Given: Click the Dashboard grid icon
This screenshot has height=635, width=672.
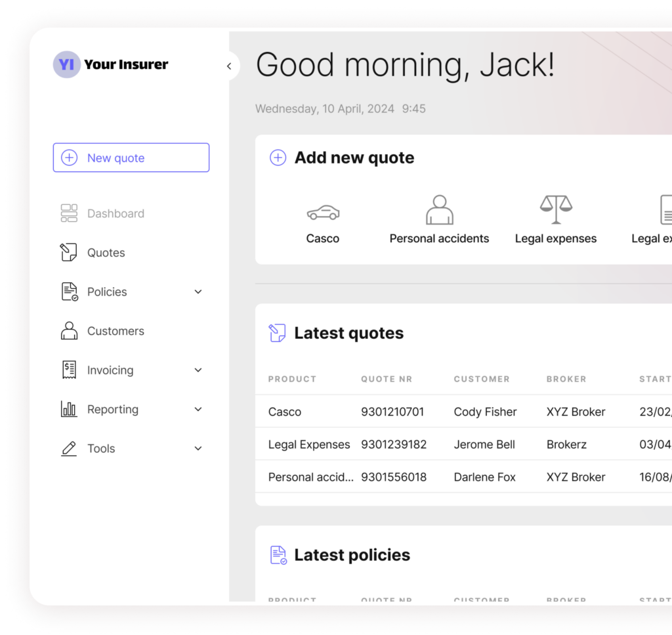Looking at the screenshot, I should 69,213.
